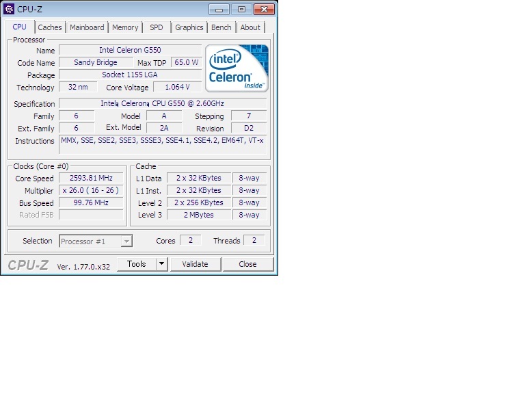
Task: Click the Code Name value Sandy Bridge
Action: 96,62
